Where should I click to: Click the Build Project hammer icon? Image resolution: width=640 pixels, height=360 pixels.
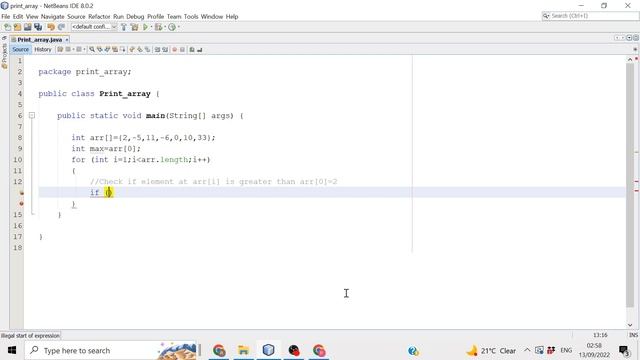tap(124, 27)
